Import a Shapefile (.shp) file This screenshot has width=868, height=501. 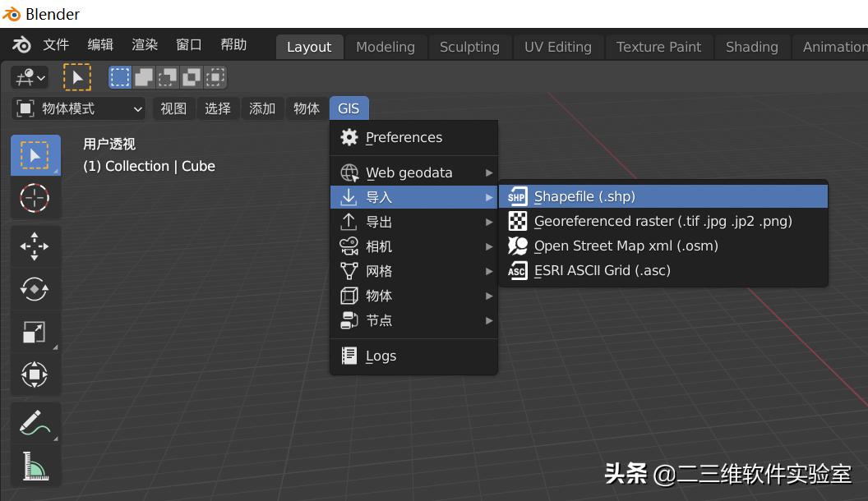coord(584,196)
